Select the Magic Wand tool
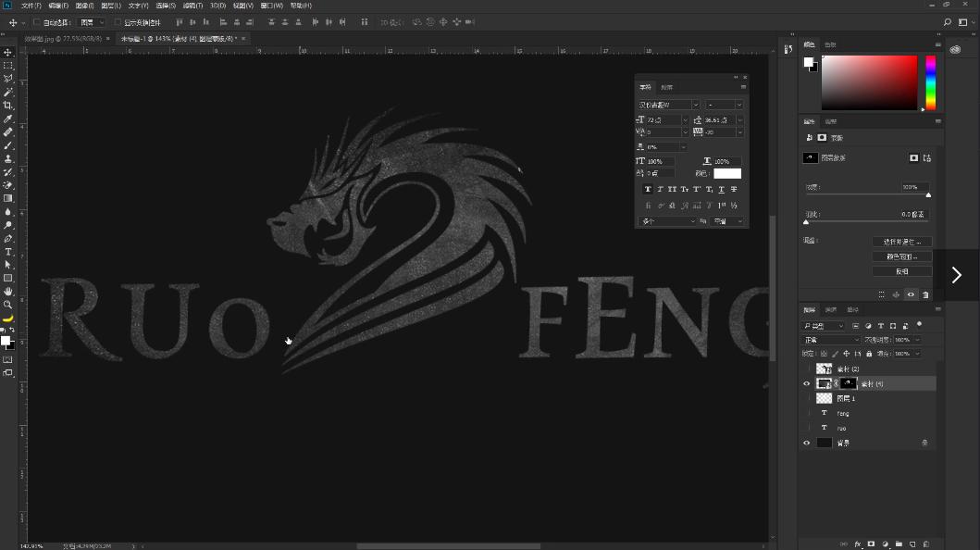980x550 pixels. coord(8,92)
